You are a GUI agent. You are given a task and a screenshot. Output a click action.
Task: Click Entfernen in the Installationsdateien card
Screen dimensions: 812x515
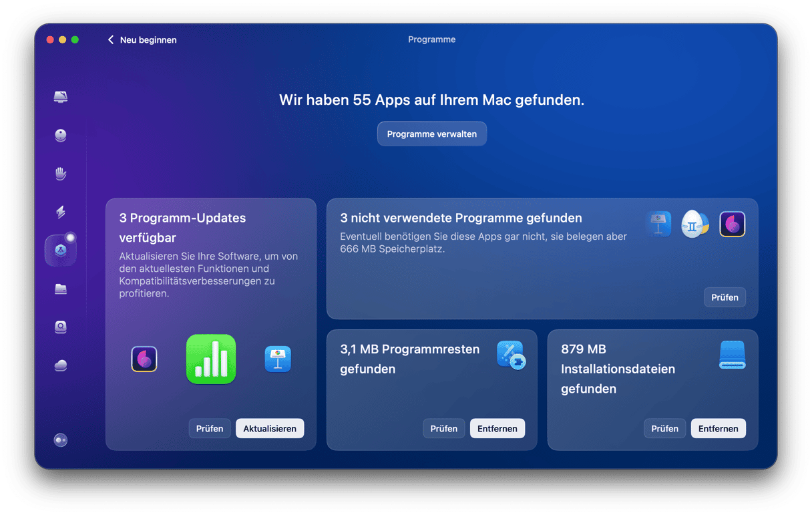pos(719,428)
